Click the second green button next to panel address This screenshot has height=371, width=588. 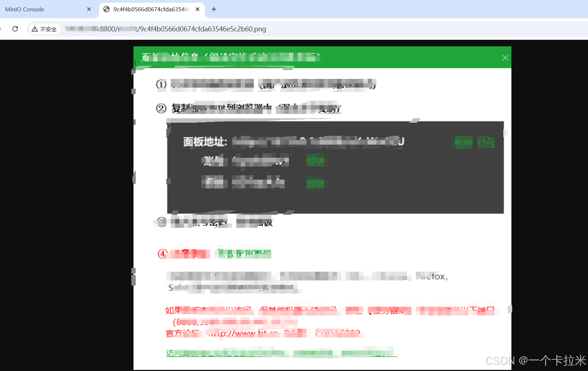click(x=486, y=142)
